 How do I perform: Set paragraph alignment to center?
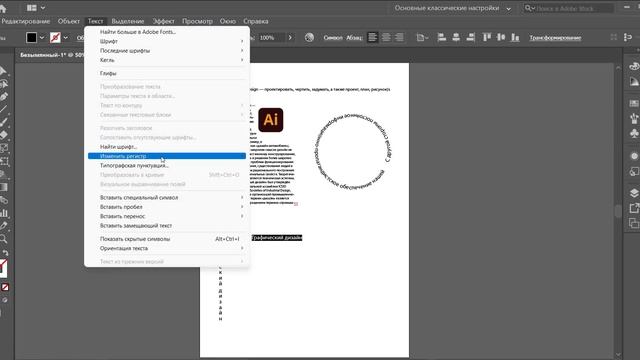point(386,38)
